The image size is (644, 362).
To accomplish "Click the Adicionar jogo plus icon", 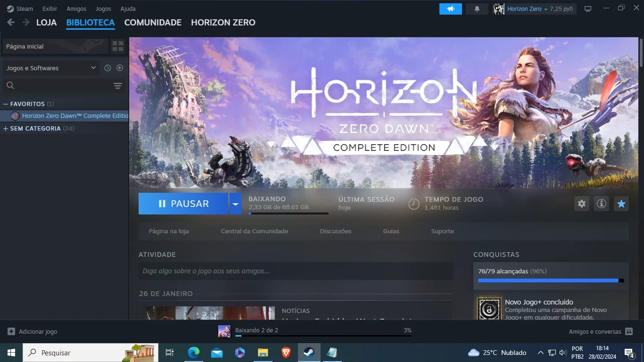I will [11, 331].
